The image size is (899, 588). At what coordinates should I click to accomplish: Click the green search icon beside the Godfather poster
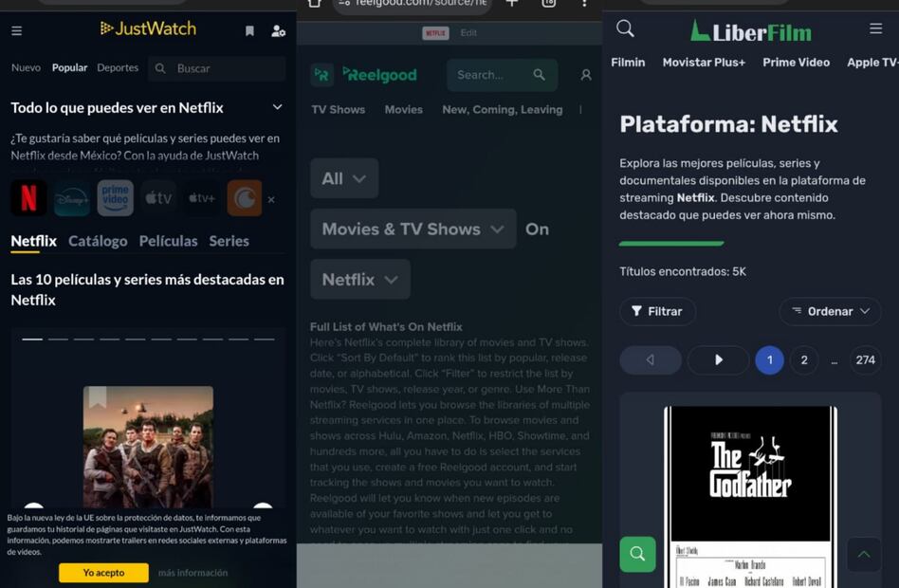pos(637,554)
